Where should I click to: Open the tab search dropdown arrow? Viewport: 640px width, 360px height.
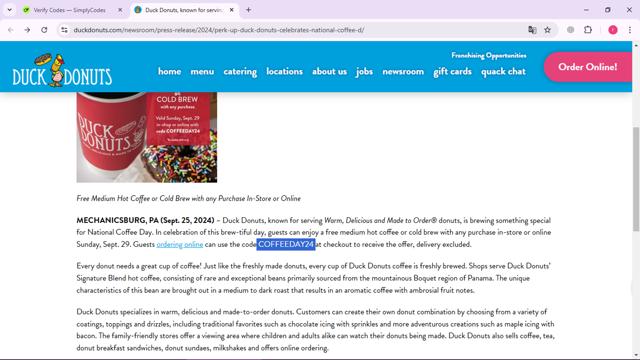point(9,10)
